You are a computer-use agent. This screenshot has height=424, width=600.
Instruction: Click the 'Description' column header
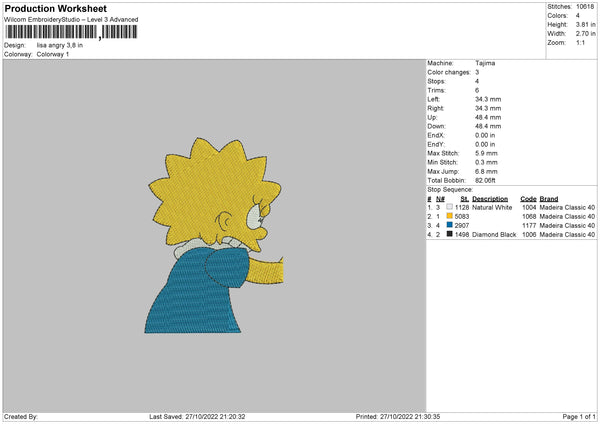tap(490, 199)
